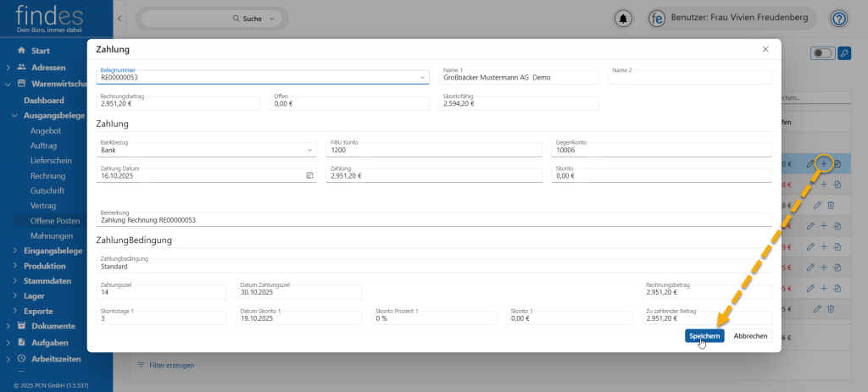The height and width of the screenshot is (392, 868).
Task: Collapse the sidebar with the left arrow
Action: click(120, 18)
